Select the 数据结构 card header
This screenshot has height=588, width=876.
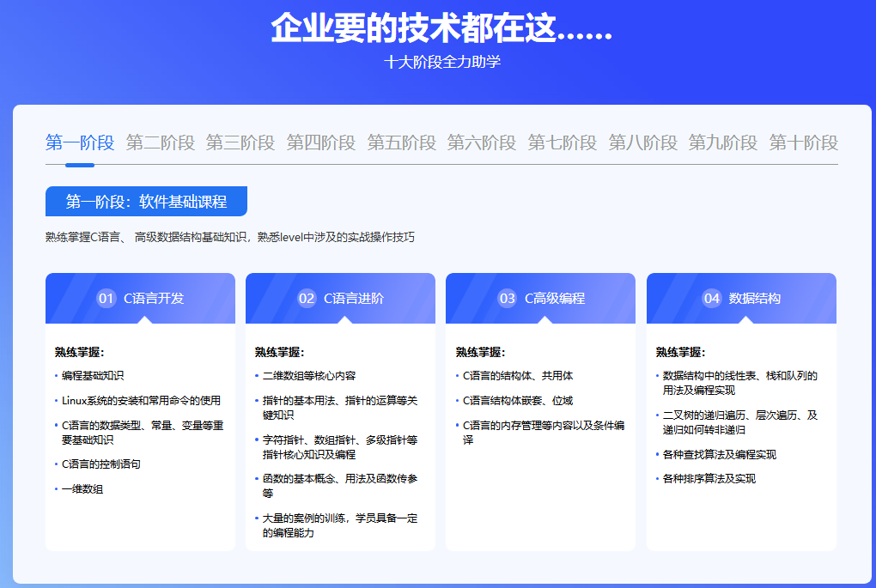pyautogui.click(x=741, y=298)
